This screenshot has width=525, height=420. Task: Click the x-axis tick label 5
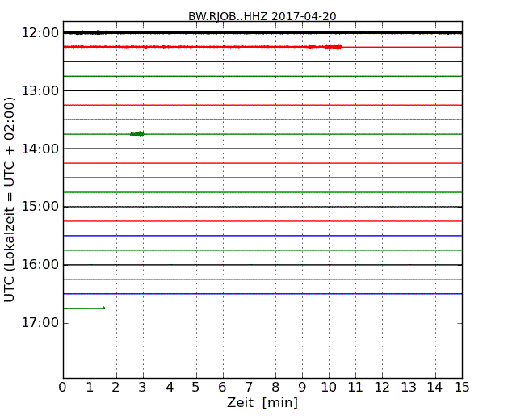pos(196,388)
